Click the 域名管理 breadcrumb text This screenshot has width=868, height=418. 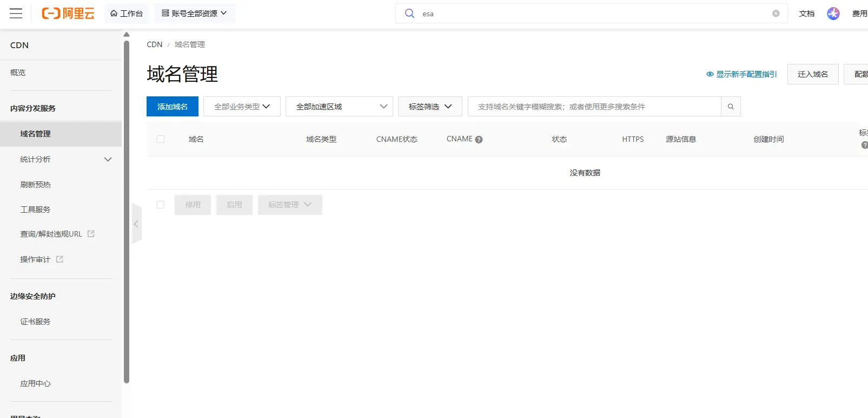190,44
